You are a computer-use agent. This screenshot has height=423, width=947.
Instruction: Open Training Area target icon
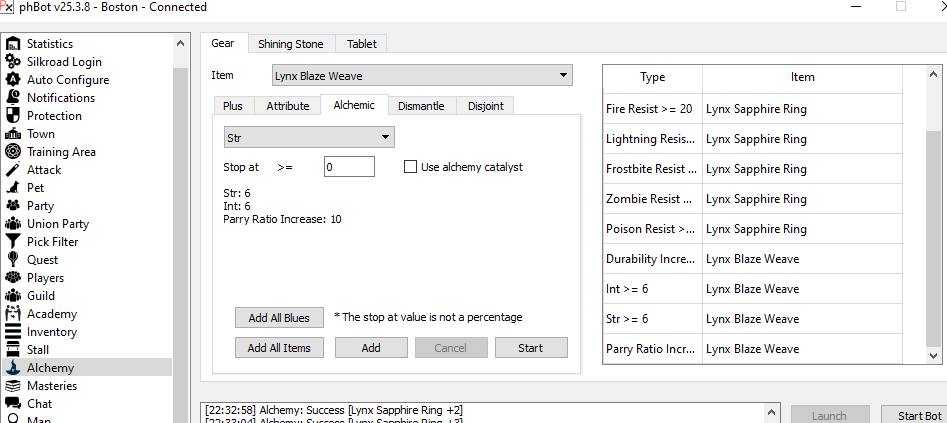click(13, 152)
